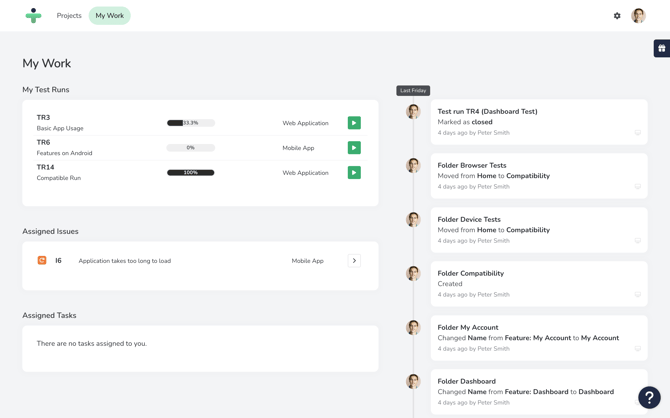This screenshot has height=418, width=670.
Task: Click comment icon on Folder Browser Tests card
Action: [x=637, y=186]
